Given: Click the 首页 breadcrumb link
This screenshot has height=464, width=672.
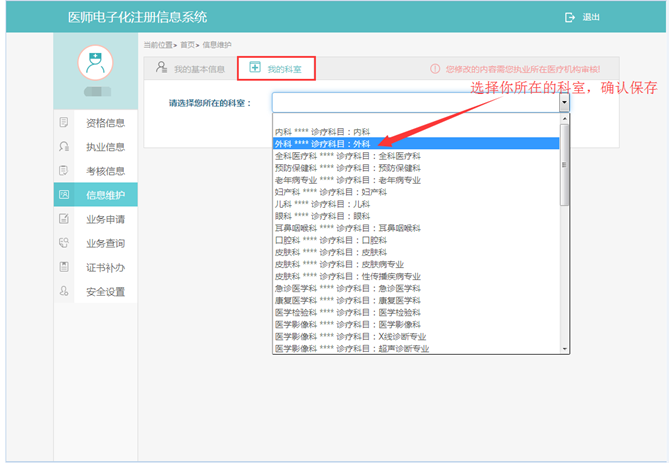Looking at the screenshot, I should [x=187, y=45].
